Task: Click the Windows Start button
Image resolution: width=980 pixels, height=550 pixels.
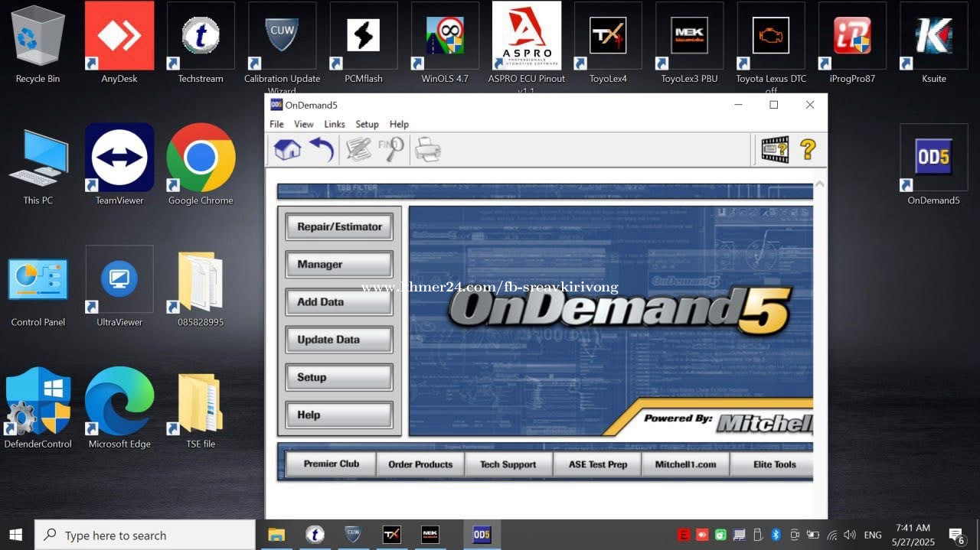Action: (15, 535)
